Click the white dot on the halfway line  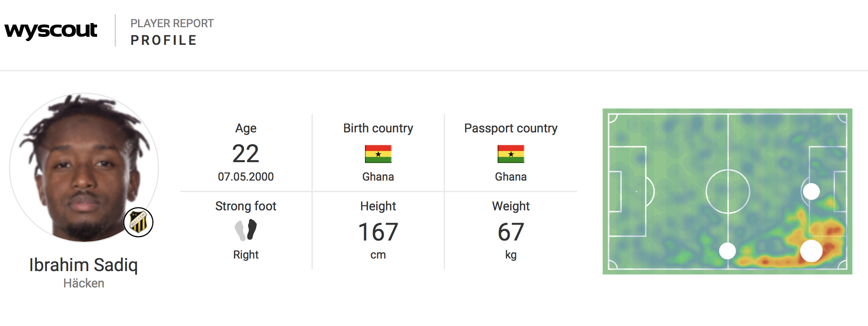(727, 251)
